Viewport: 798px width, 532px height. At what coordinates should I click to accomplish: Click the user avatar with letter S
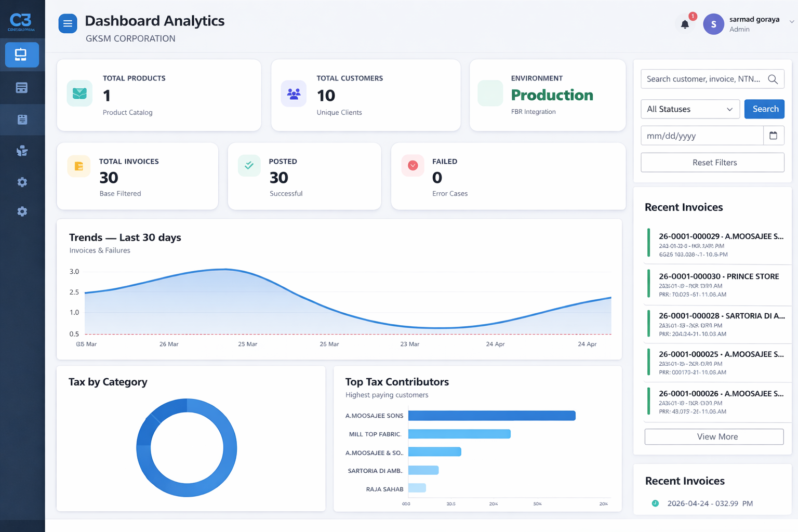coord(713,24)
